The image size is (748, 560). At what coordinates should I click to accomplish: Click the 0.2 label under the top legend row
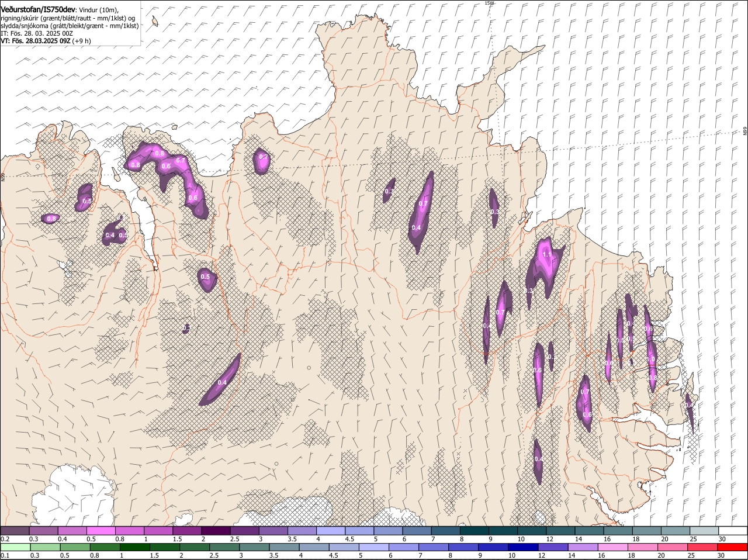tap(5, 538)
